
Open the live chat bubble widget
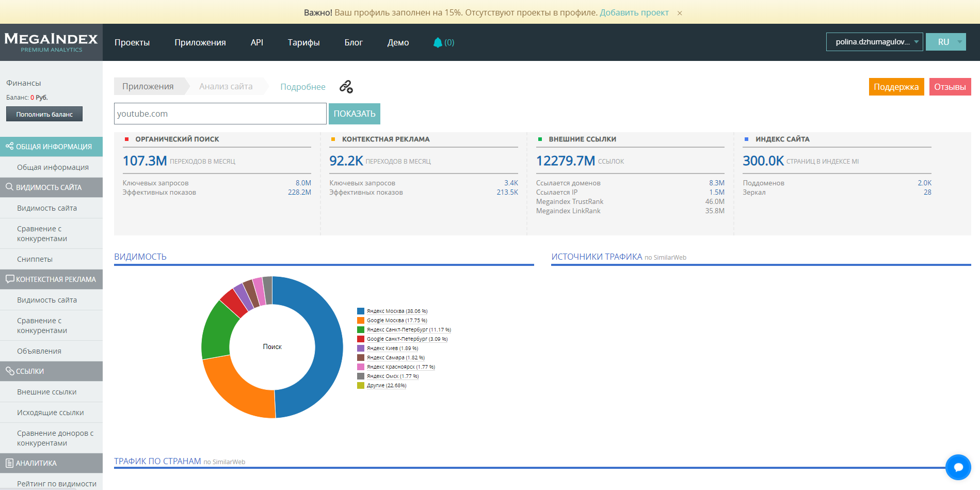pyautogui.click(x=958, y=467)
